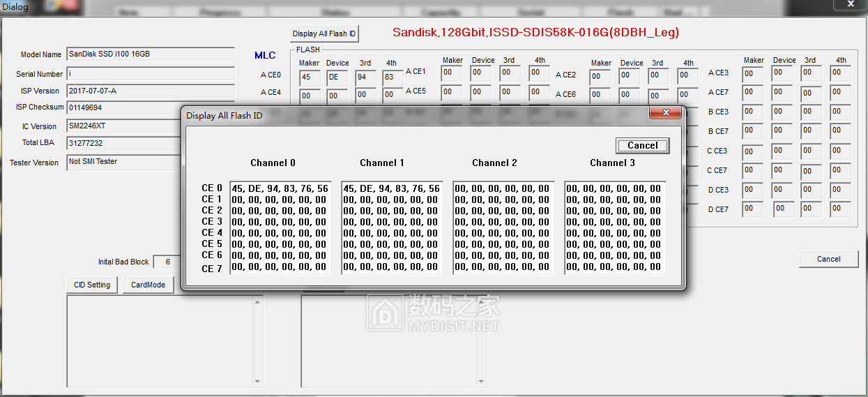Select the A CE2 4th field
Viewport: 868px width, 397px height.
[x=687, y=75]
